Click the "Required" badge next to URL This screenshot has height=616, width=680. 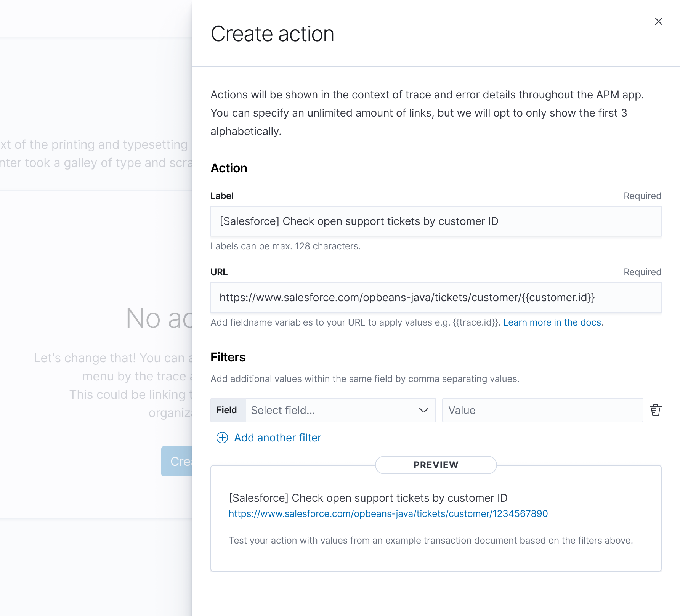pos(642,272)
